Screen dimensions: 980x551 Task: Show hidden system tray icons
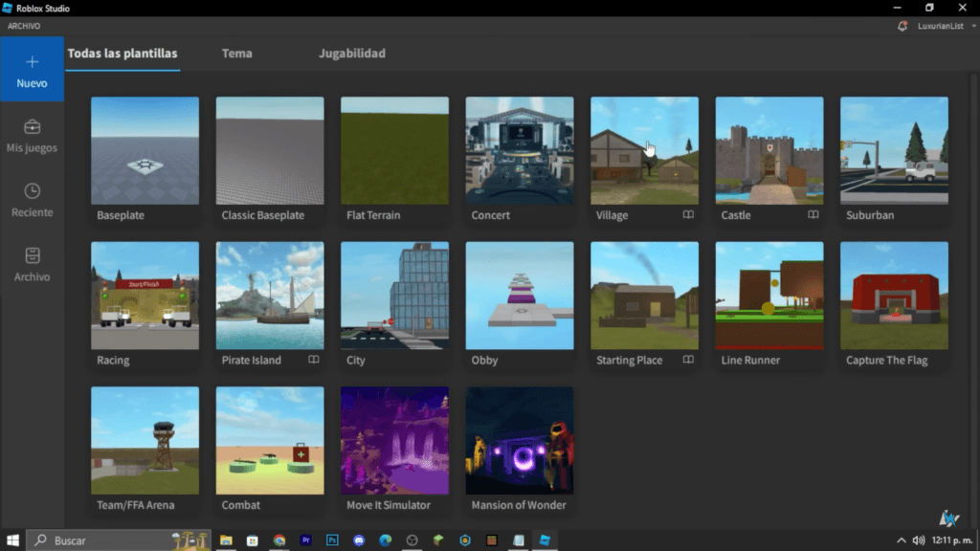tap(902, 540)
